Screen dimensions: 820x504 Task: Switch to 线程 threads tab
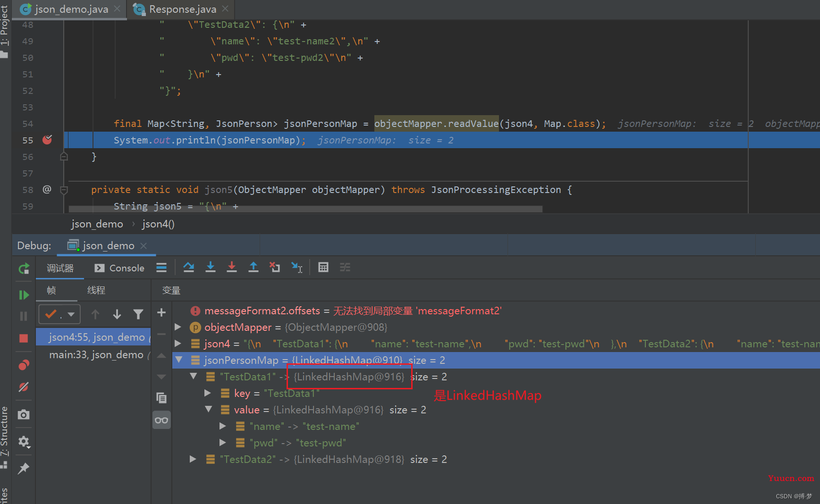tap(96, 290)
